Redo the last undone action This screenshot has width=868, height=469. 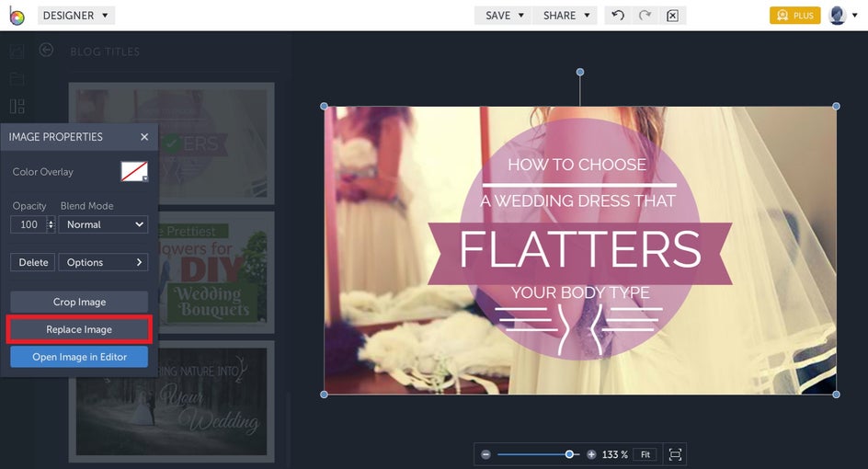[x=645, y=16]
